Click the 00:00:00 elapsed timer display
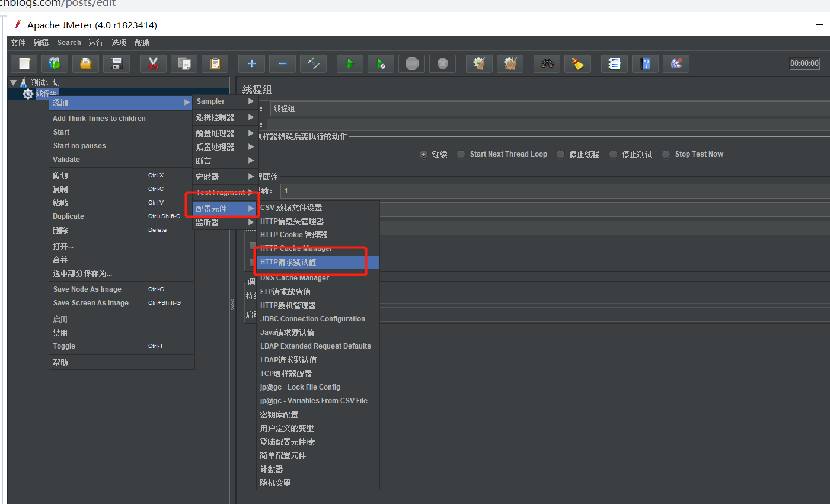 805,63
